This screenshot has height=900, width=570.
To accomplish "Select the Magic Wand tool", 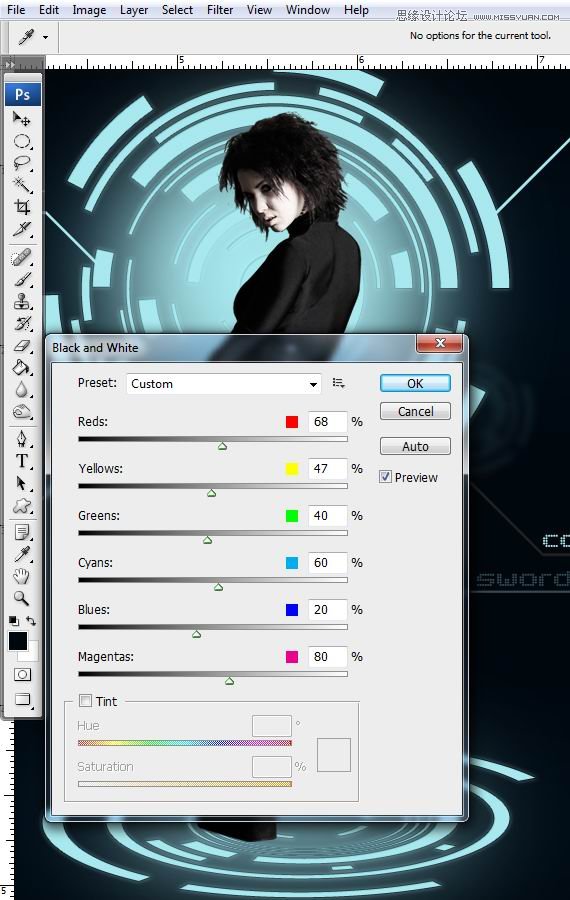I will (22, 185).
